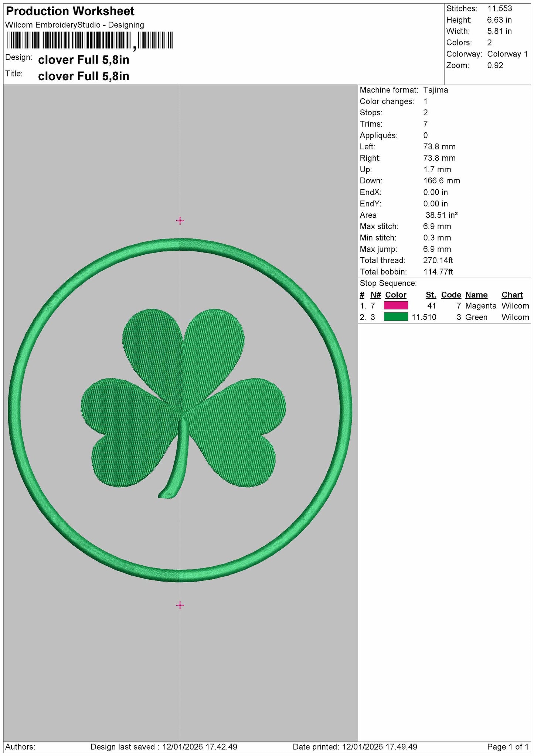534x756 pixels.
Task: Click the Stitches value 11.553
Action: pos(500,9)
